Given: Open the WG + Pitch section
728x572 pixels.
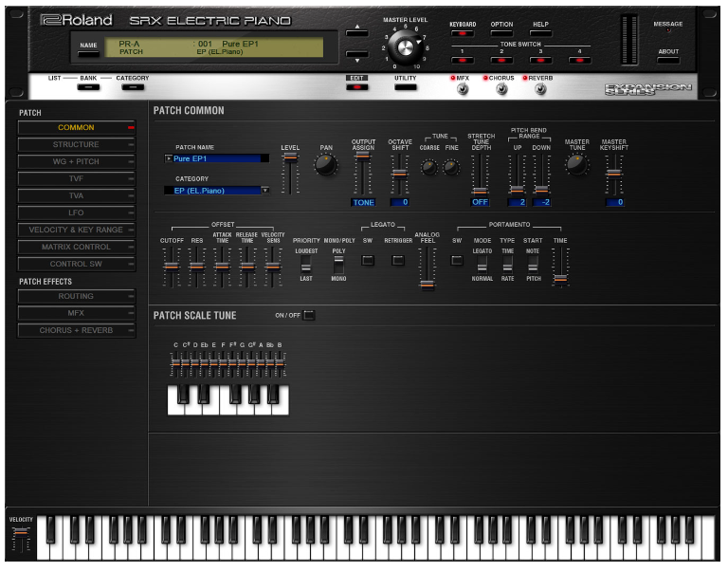Looking at the screenshot, I should pyautogui.click(x=76, y=161).
